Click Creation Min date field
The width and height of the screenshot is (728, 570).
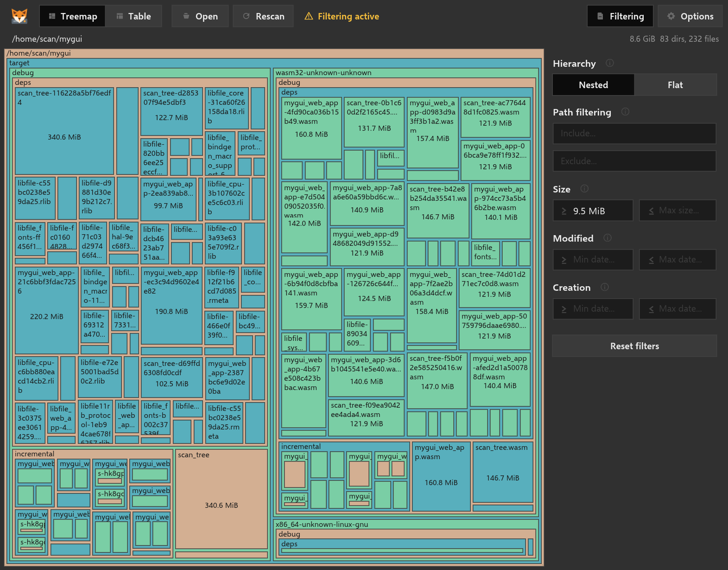593,309
